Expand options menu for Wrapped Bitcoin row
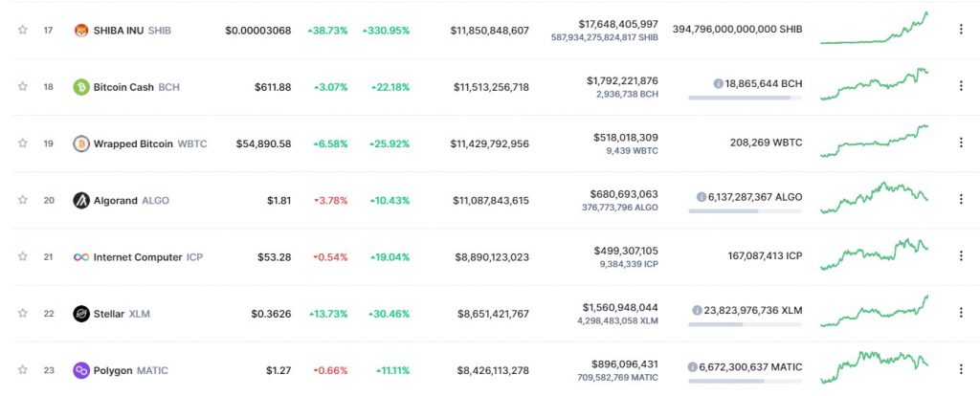This screenshot has height=396, width=980. click(x=961, y=143)
